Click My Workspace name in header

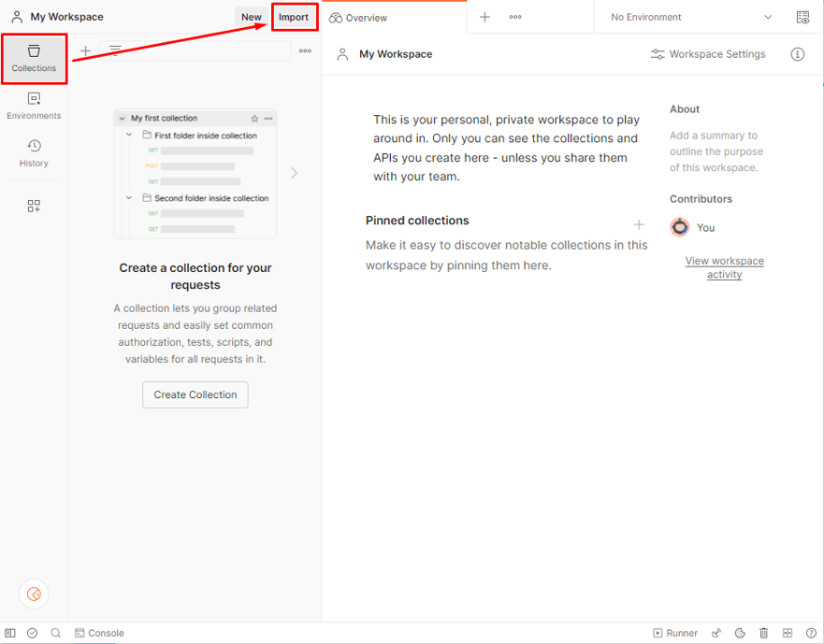(66, 17)
